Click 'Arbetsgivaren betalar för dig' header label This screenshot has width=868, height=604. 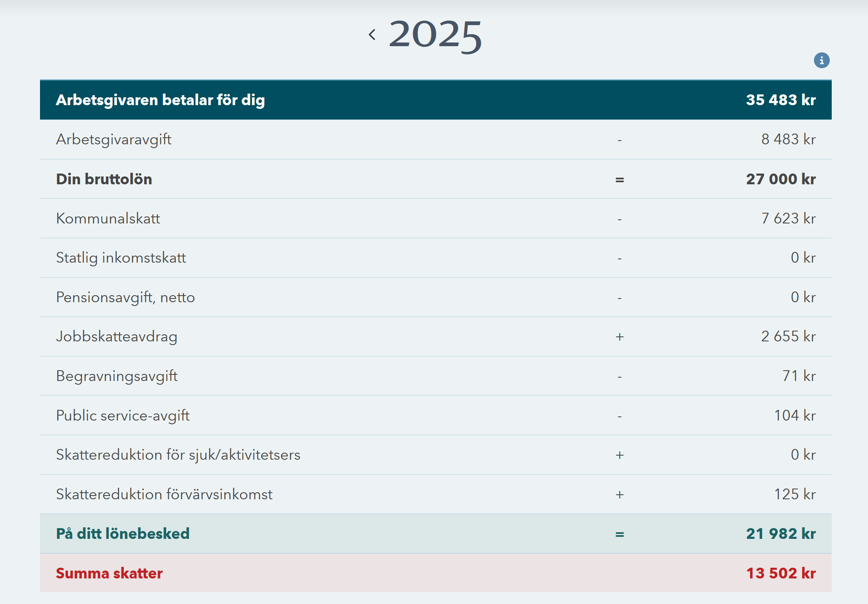pyautogui.click(x=160, y=100)
